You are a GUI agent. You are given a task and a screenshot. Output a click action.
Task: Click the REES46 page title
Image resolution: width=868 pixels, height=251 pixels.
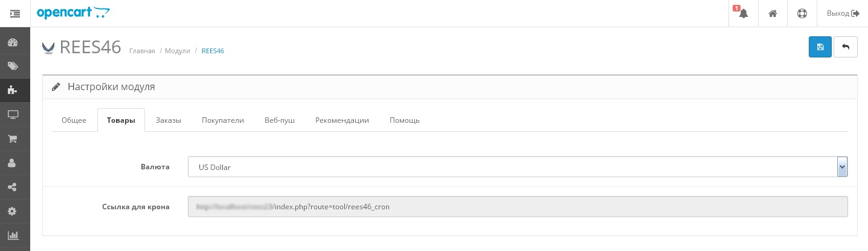tap(91, 48)
